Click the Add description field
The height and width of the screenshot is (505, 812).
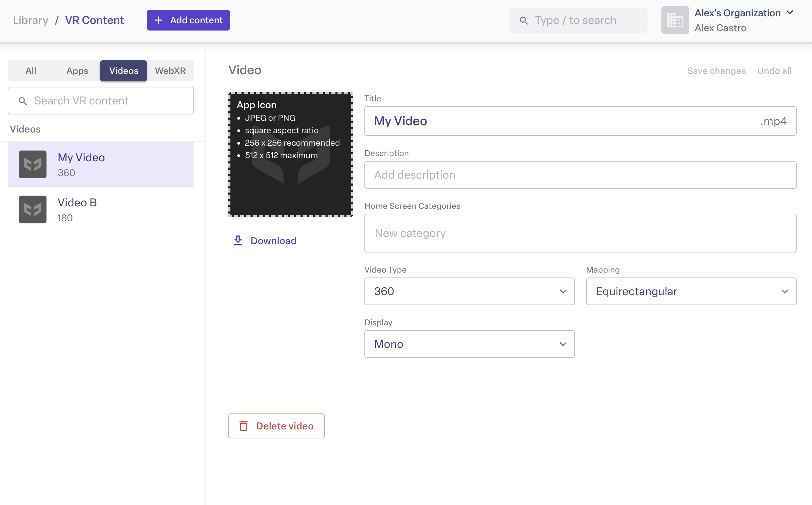[581, 175]
